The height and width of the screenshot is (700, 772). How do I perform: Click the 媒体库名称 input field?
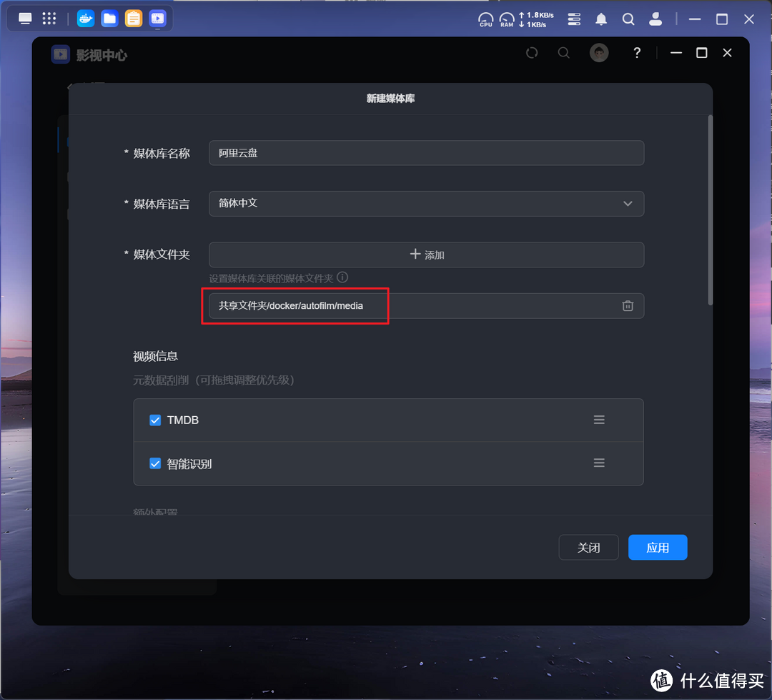tap(426, 153)
